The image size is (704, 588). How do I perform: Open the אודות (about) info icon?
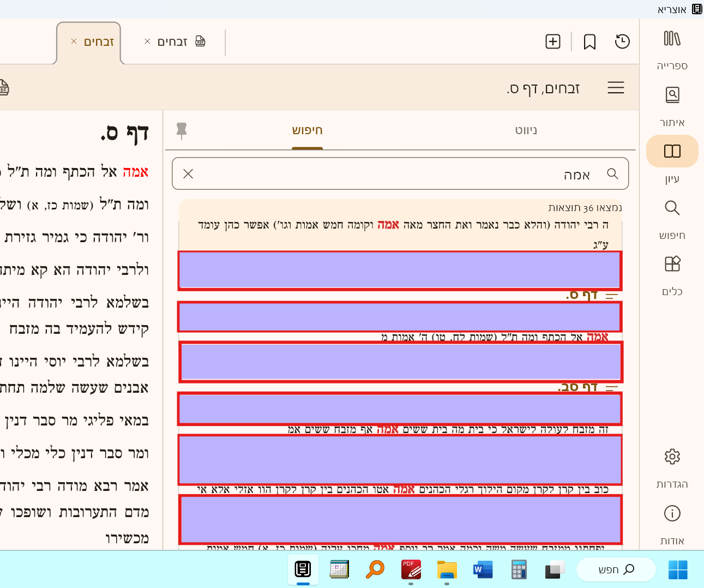[672, 513]
